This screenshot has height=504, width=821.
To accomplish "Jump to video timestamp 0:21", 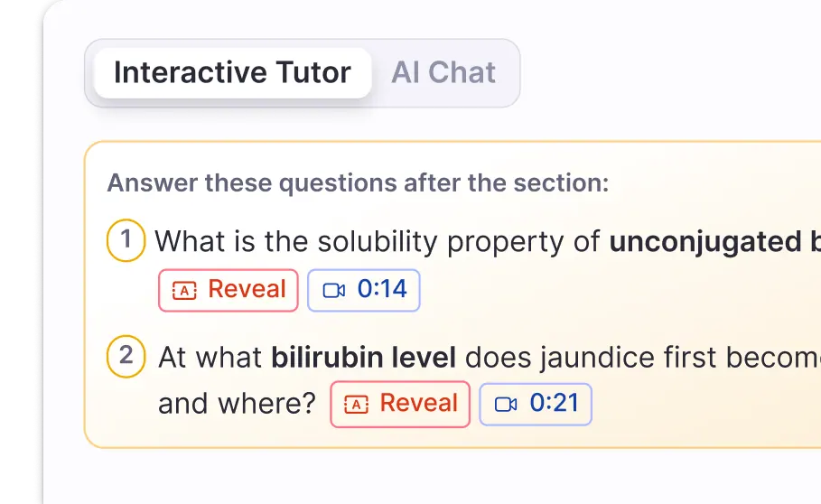I will click(x=536, y=404).
